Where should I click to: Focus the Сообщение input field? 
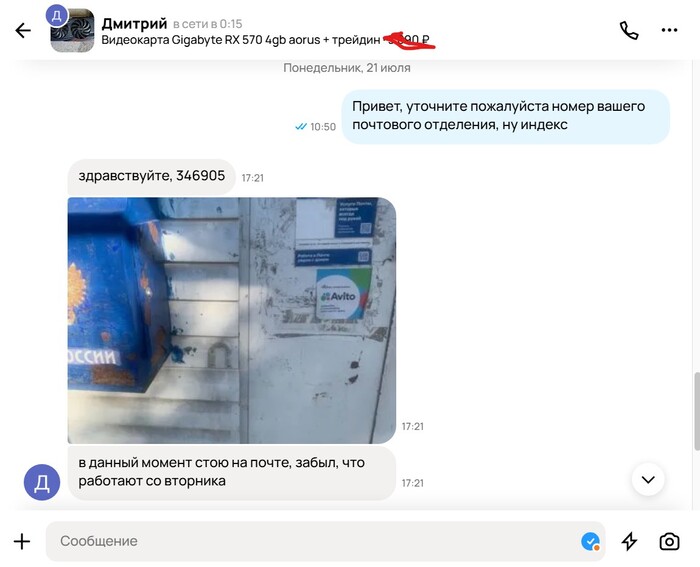pyautogui.click(x=325, y=542)
